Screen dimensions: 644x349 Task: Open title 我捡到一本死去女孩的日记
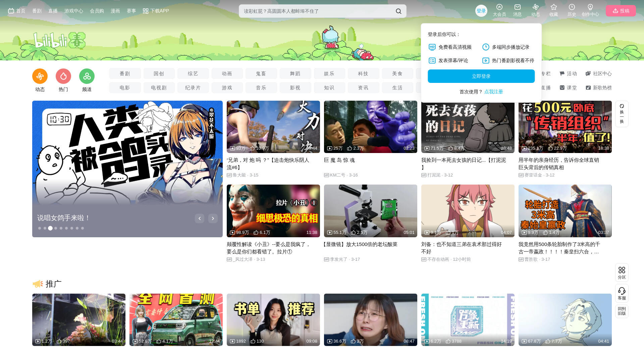(464, 164)
